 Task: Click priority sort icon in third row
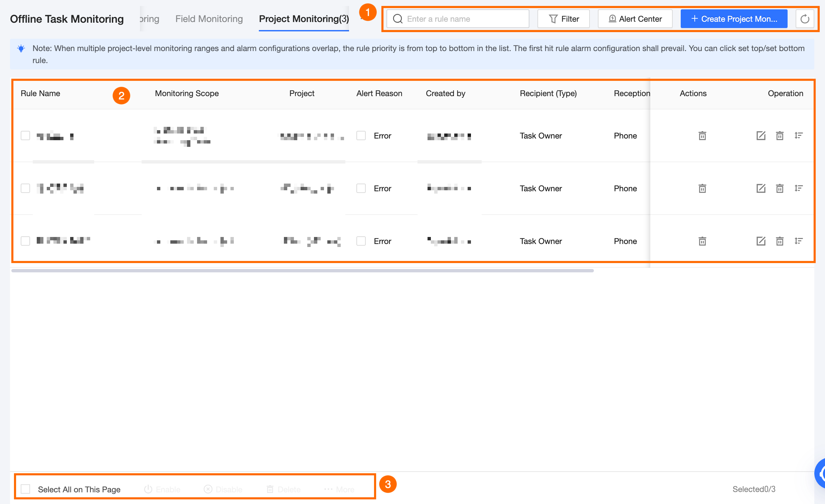[799, 241]
